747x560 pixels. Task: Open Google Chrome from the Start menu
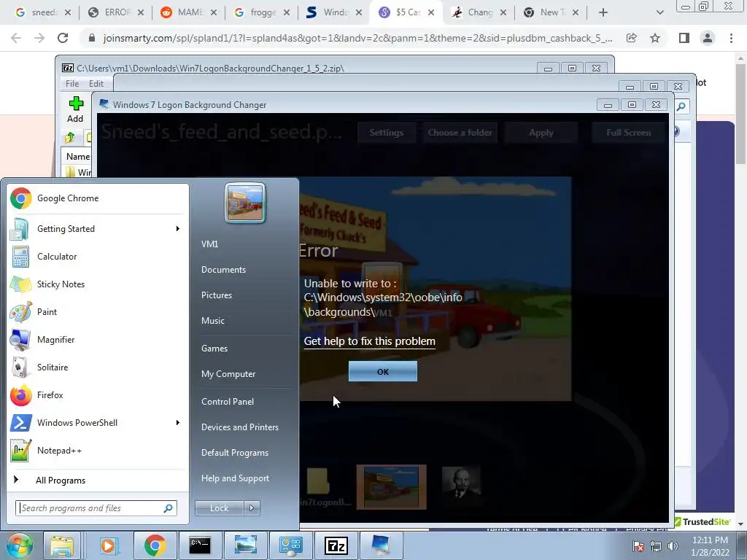click(98, 198)
